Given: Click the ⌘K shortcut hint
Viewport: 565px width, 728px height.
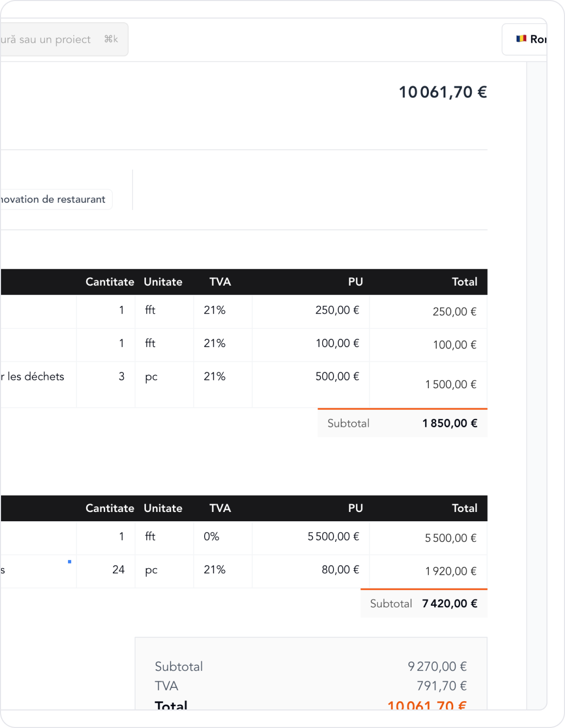Looking at the screenshot, I should click(111, 39).
